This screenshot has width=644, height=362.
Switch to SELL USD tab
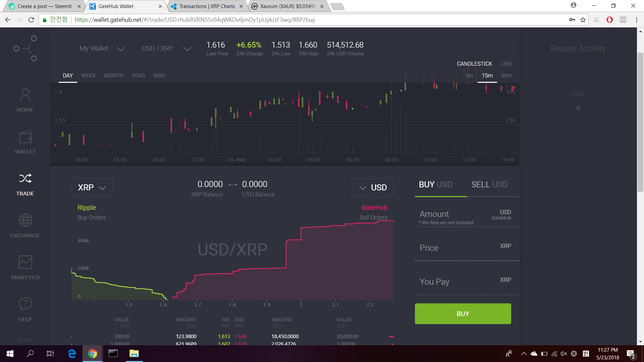[x=489, y=185]
